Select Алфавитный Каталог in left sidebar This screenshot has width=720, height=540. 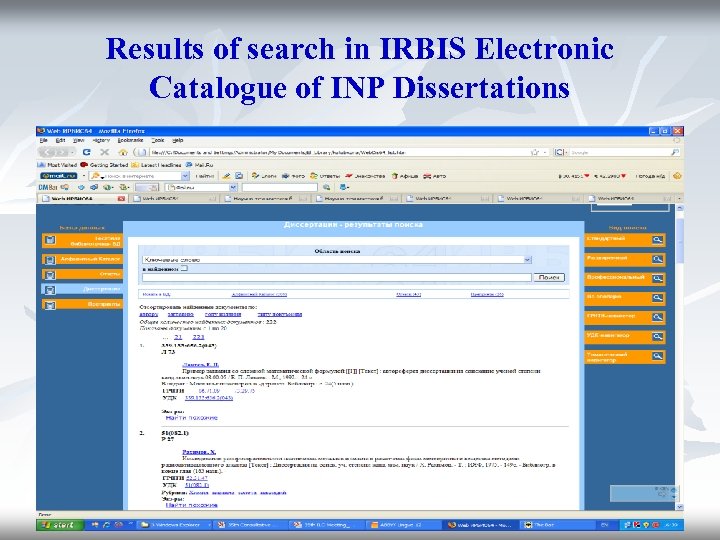[83, 259]
